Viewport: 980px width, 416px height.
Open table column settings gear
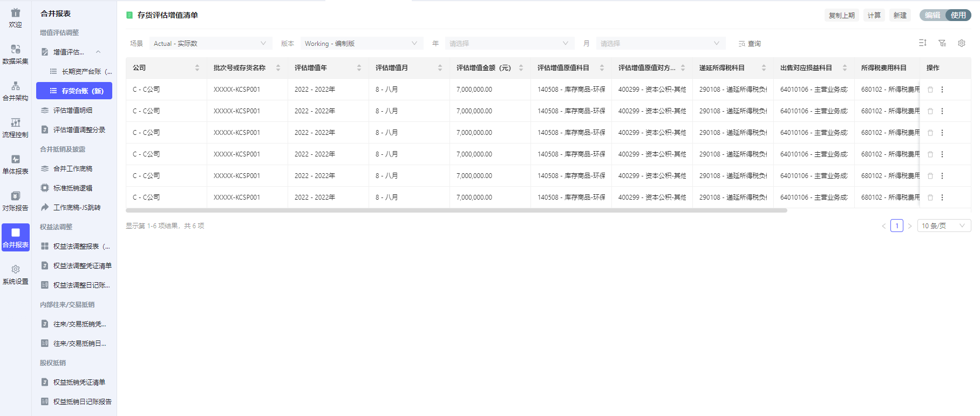click(x=962, y=43)
